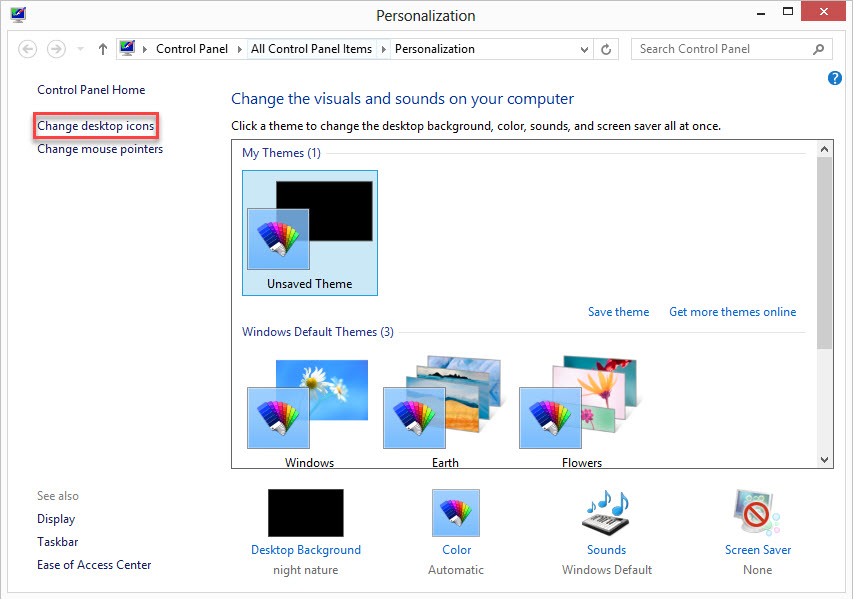Viewport: 853px width, 599px height.
Task: Click the 'None' screen saver label
Action: 757,570
